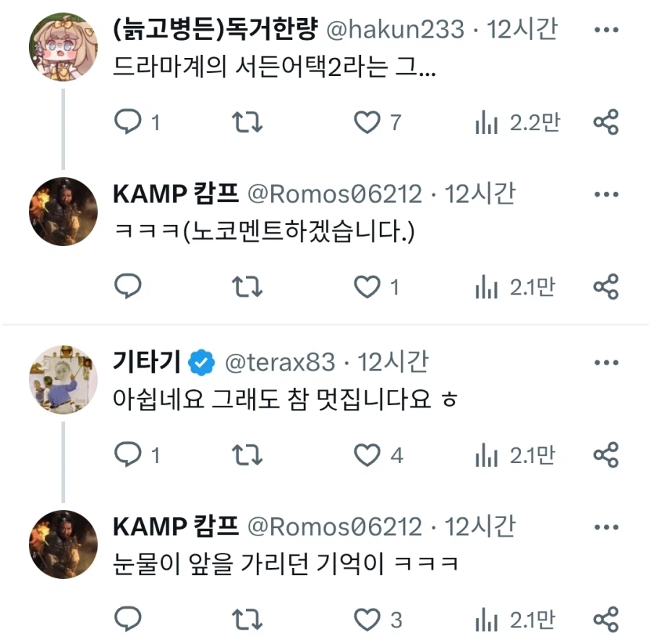Open KAMP 캄프's avatar image
This screenshot has height=644, width=651.
[62, 211]
